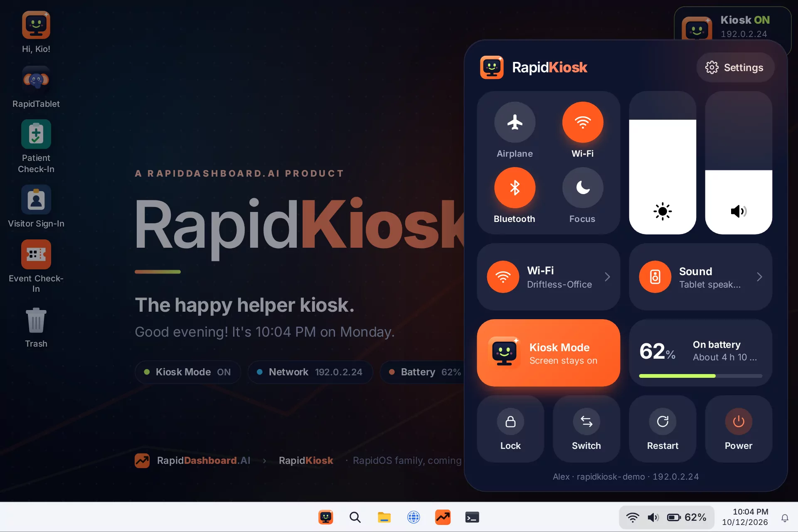
Task: Adjust the brightness slider with the sun icon
Action: 663,163
